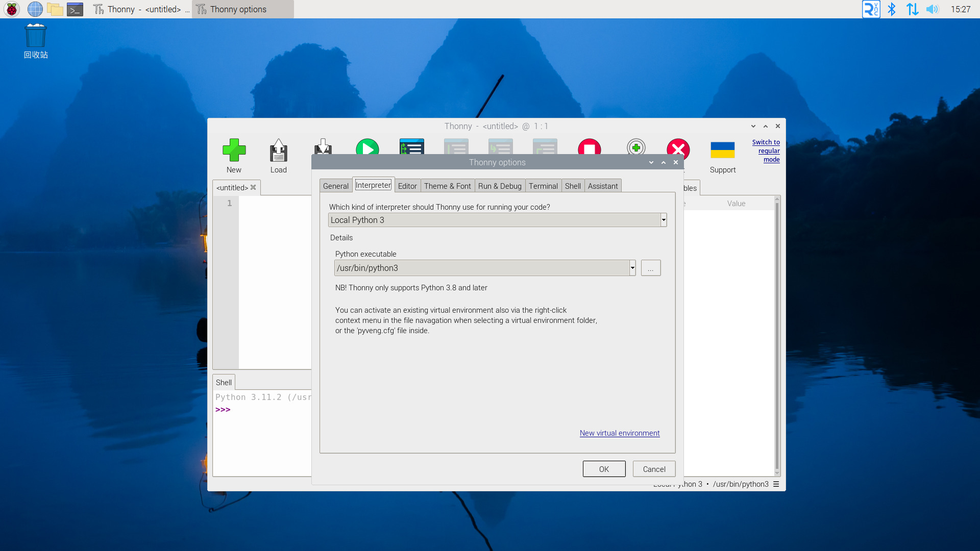Click the Save toolbar icon in Thonny
This screenshot has width=980, height=551.
323,146
